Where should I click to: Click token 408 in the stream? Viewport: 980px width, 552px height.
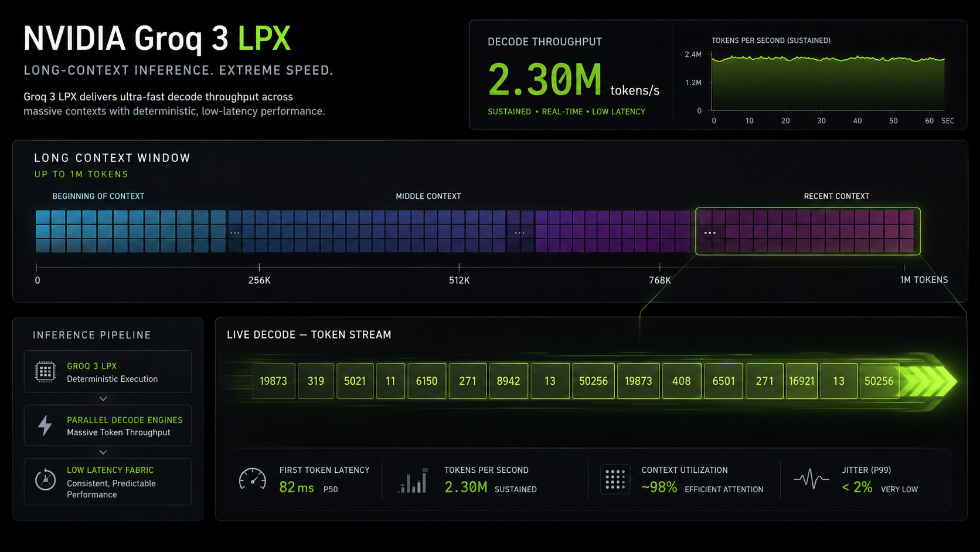coord(682,381)
